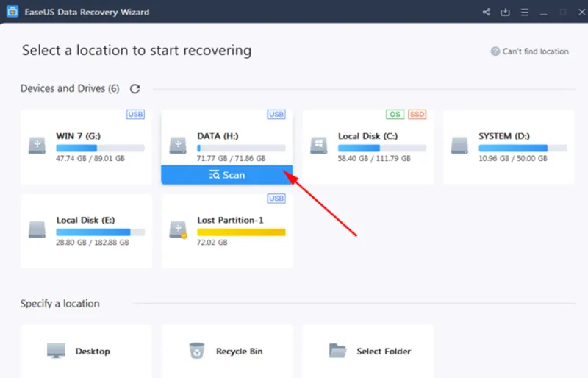
Task: Click the USB badge on DATA (H:)
Action: click(x=276, y=114)
